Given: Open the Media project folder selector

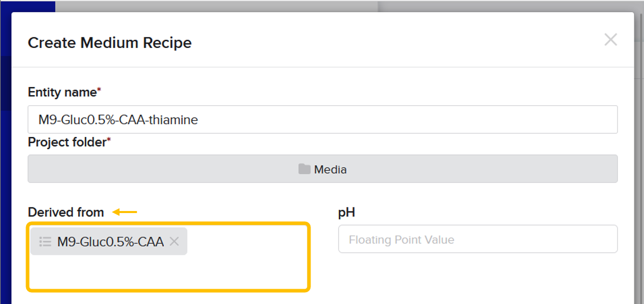Looking at the screenshot, I should [x=322, y=169].
